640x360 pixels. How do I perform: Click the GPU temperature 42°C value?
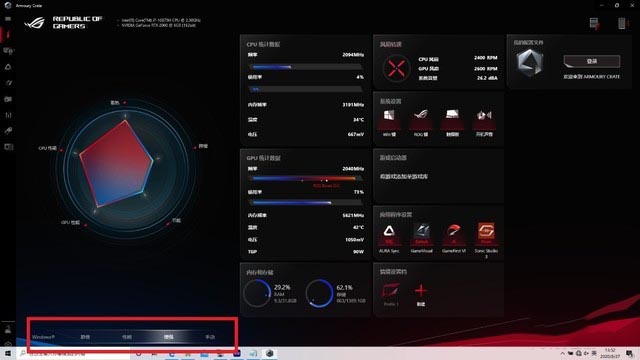(358, 227)
